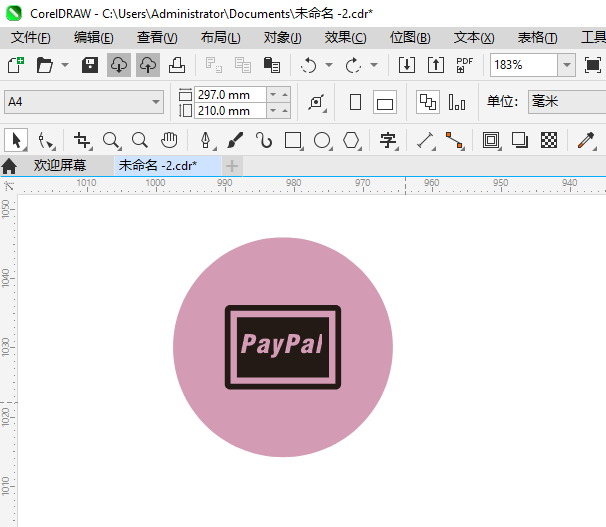The height and width of the screenshot is (527, 606).
Task: Select the Ellipse tool
Action: click(322, 140)
